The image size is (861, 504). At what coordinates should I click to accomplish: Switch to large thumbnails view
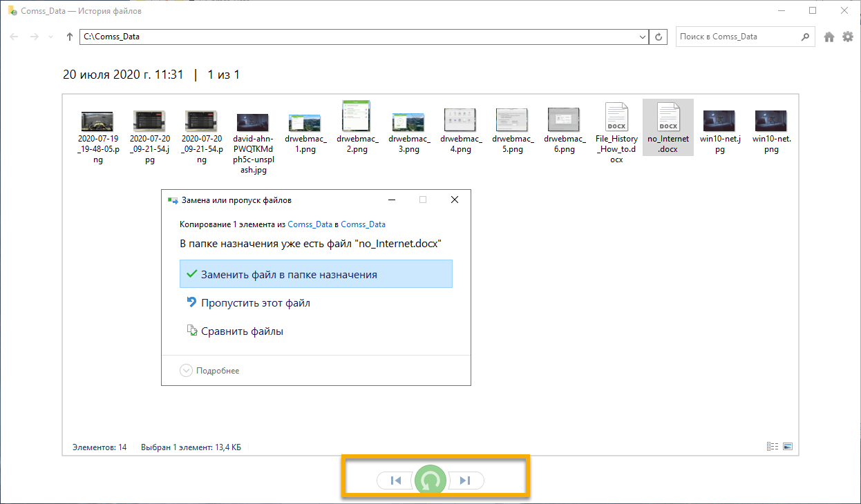[x=788, y=447]
